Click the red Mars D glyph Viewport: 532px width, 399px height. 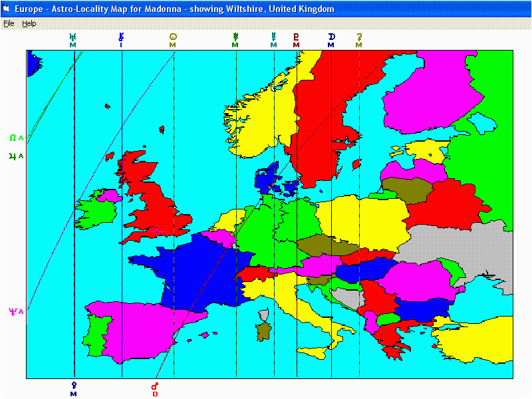pyautogui.click(x=155, y=390)
